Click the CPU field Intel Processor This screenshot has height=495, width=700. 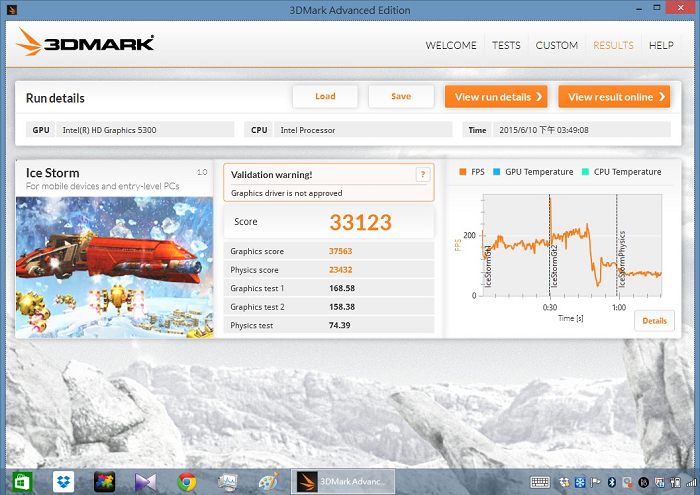(x=362, y=130)
